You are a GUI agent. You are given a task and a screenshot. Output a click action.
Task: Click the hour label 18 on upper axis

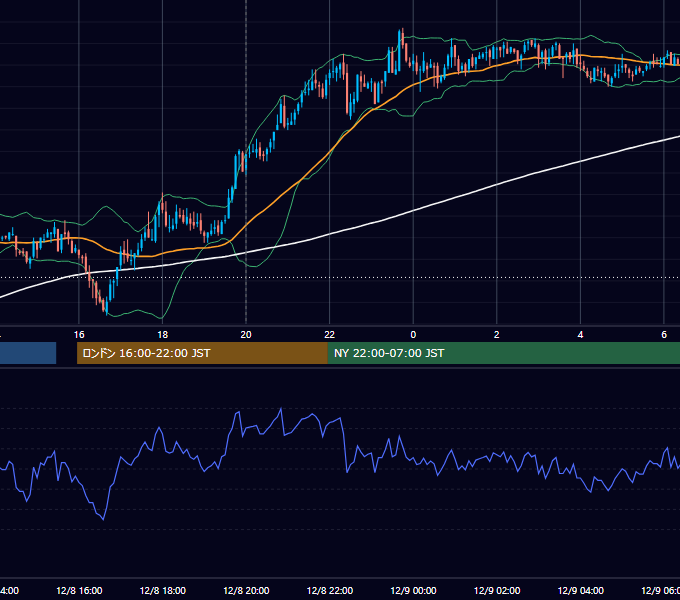pyautogui.click(x=163, y=335)
